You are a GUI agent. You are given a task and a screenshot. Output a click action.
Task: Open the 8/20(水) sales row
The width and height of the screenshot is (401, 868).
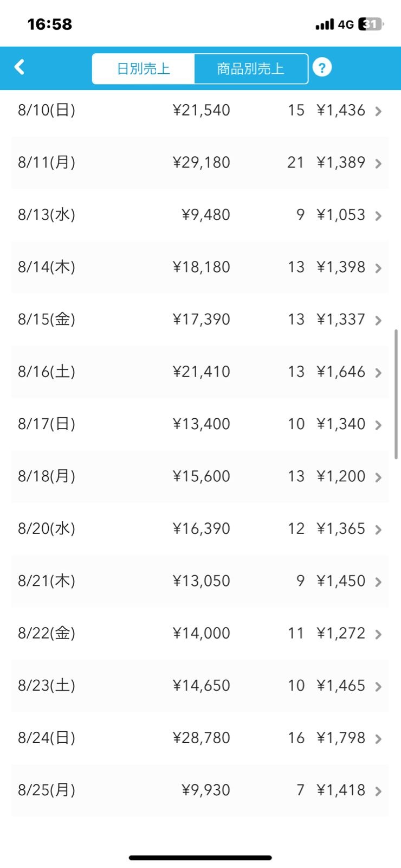pos(200,529)
